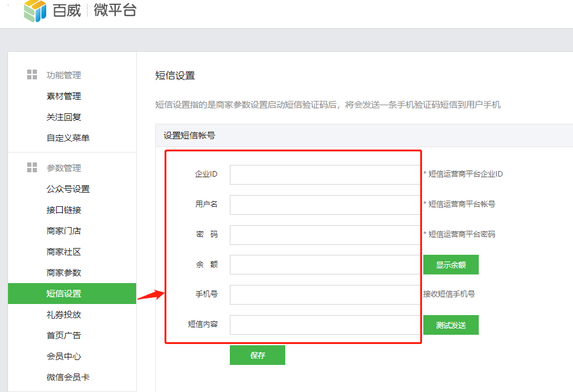Focus the 密码 input field
Viewport: 573px width, 392px height.
tap(325, 235)
